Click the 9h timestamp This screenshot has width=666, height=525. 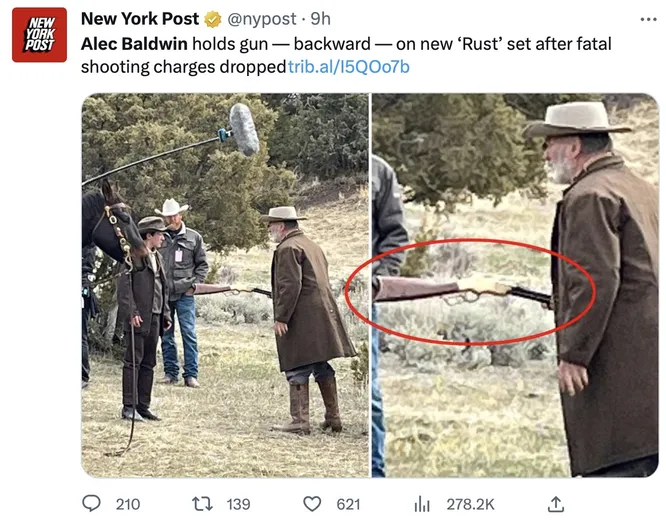pyautogui.click(x=321, y=19)
